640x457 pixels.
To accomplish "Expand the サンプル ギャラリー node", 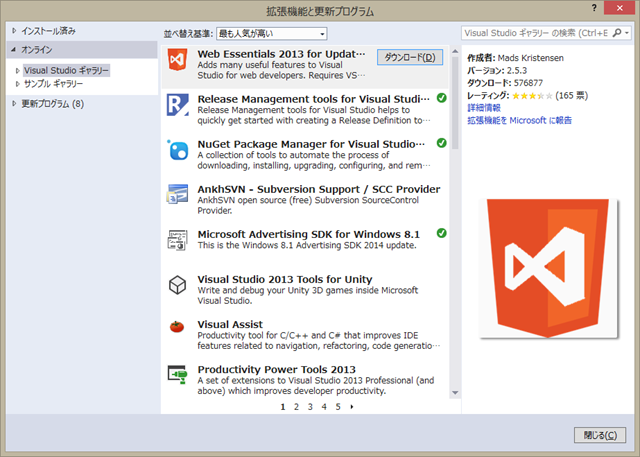I will (17, 84).
